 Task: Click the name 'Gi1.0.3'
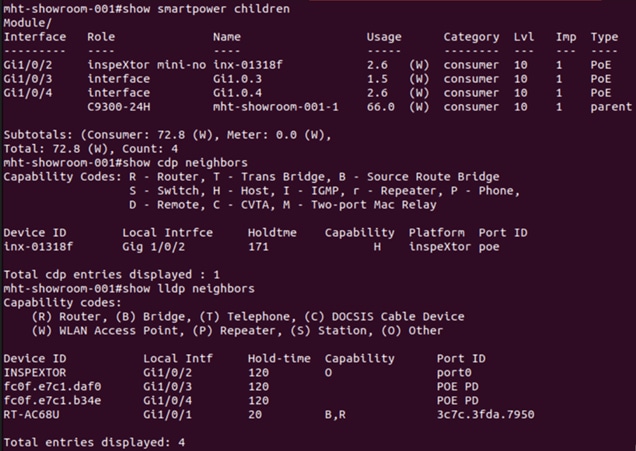(237, 79)
